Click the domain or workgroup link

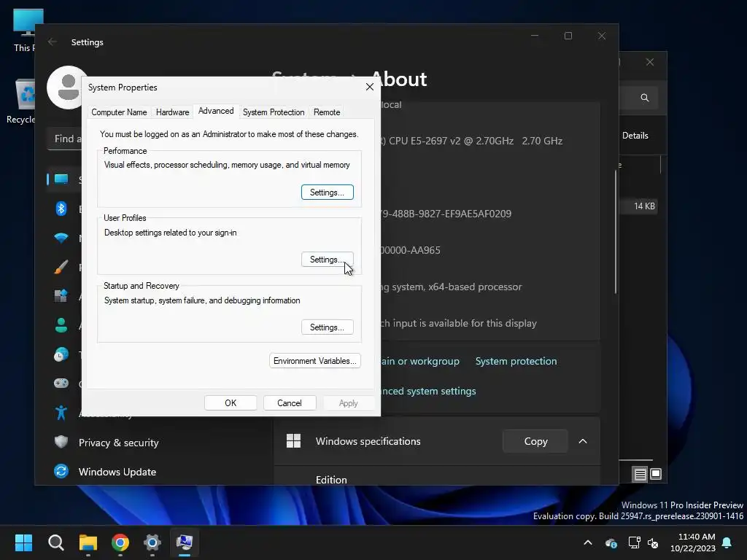419,362
